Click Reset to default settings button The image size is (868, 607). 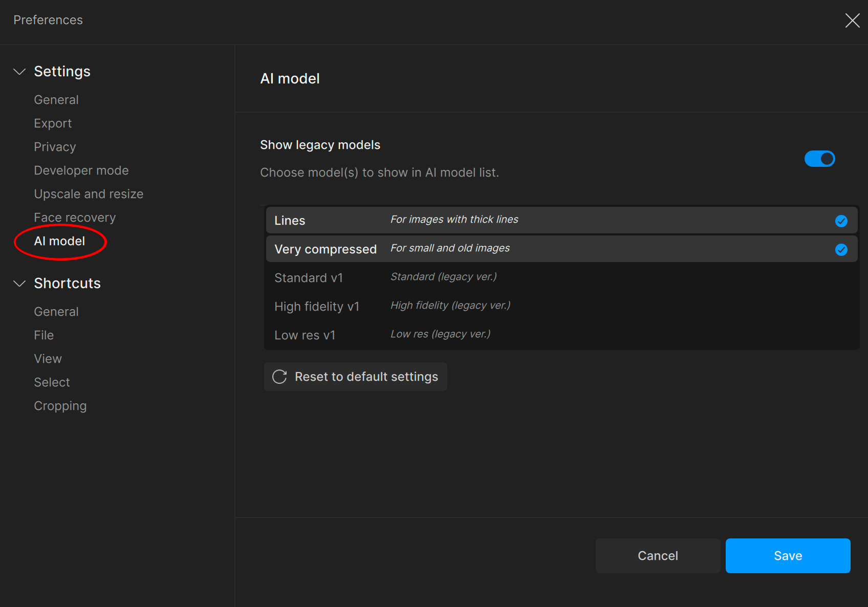pos(356,377)
